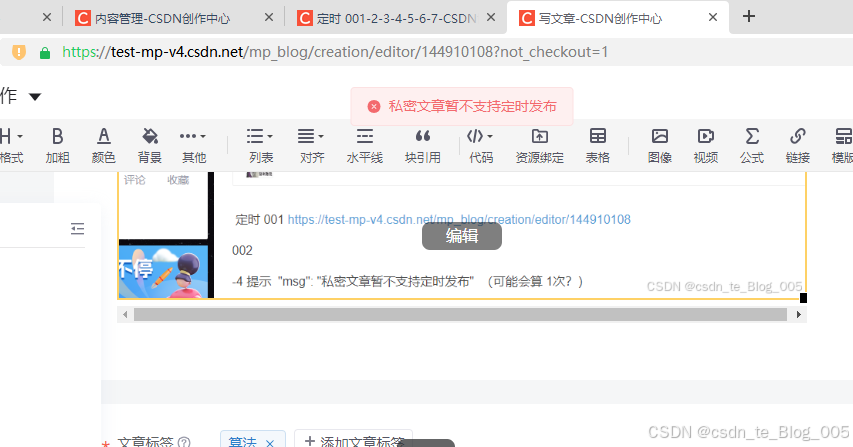Click the 私密文章暂不支持定时发布 toast text
The image size is (853, 447).
click(x=472, y=106)
